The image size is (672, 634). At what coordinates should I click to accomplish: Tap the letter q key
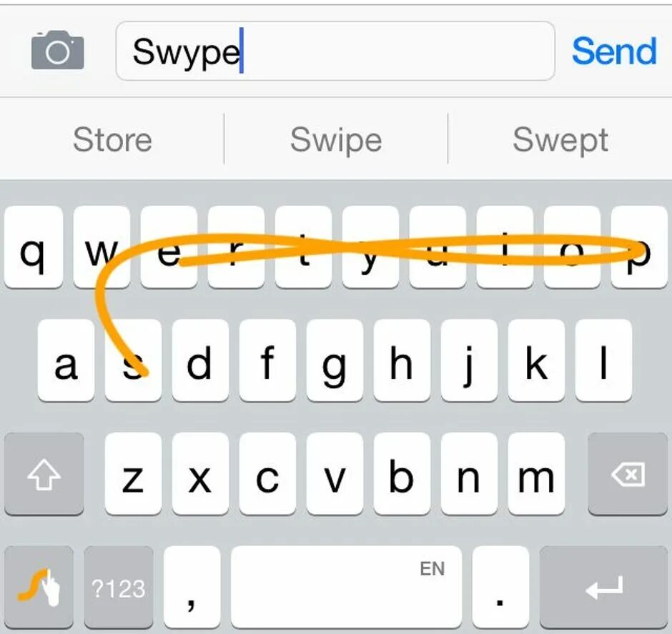34,247
